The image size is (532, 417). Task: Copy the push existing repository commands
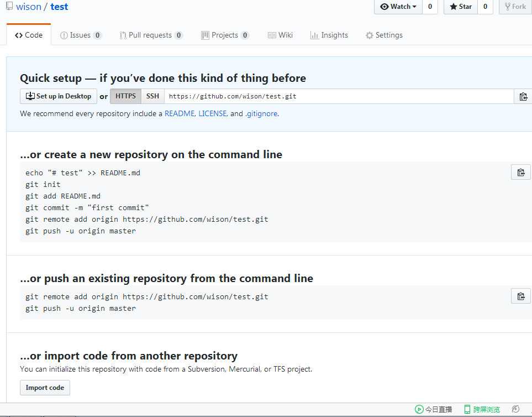pyautogui.click(x=521, y=296)
